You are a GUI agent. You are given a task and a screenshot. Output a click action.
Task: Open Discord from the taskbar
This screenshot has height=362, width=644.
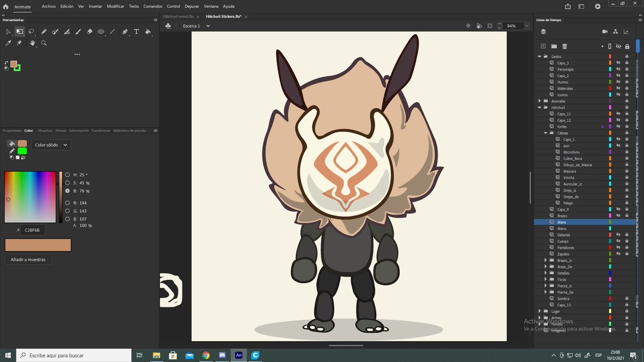(x=222, y=355)
